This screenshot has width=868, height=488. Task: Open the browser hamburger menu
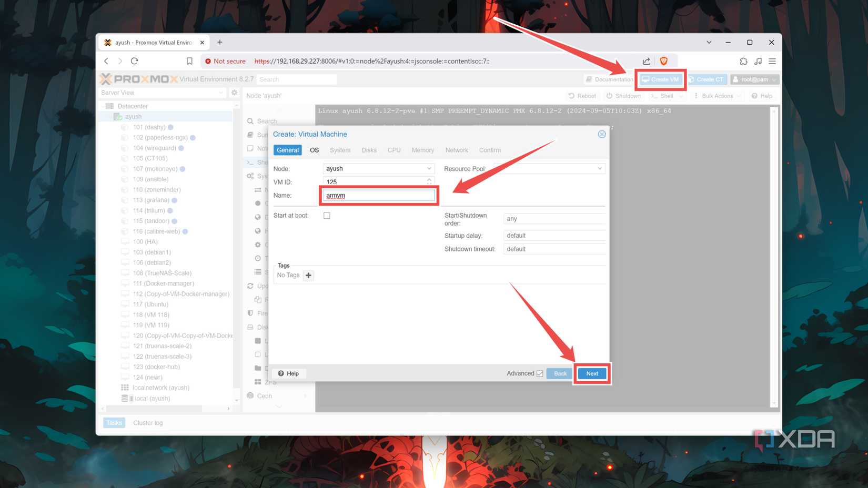click(772, 61)
